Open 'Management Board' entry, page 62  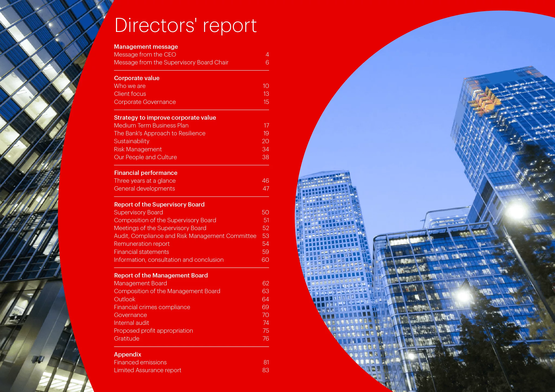tap(191, 283)
